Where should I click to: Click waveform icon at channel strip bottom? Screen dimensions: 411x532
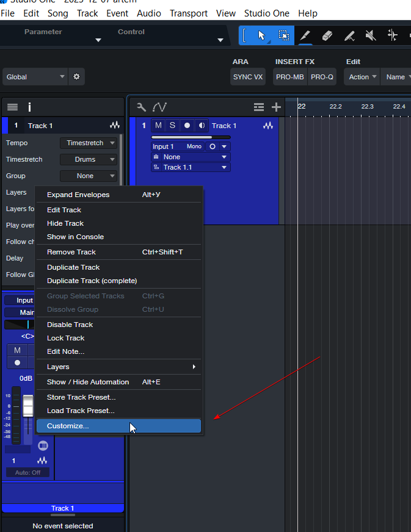[x=42, y=461]
